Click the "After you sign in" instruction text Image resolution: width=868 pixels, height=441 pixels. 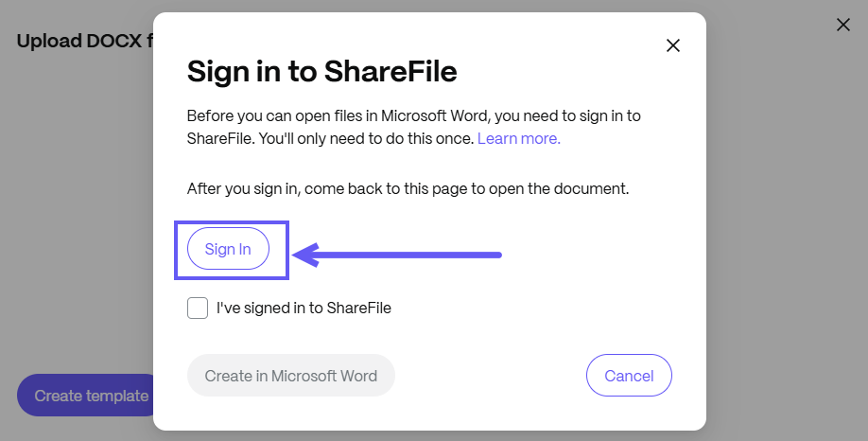click(x=408, y=188)
